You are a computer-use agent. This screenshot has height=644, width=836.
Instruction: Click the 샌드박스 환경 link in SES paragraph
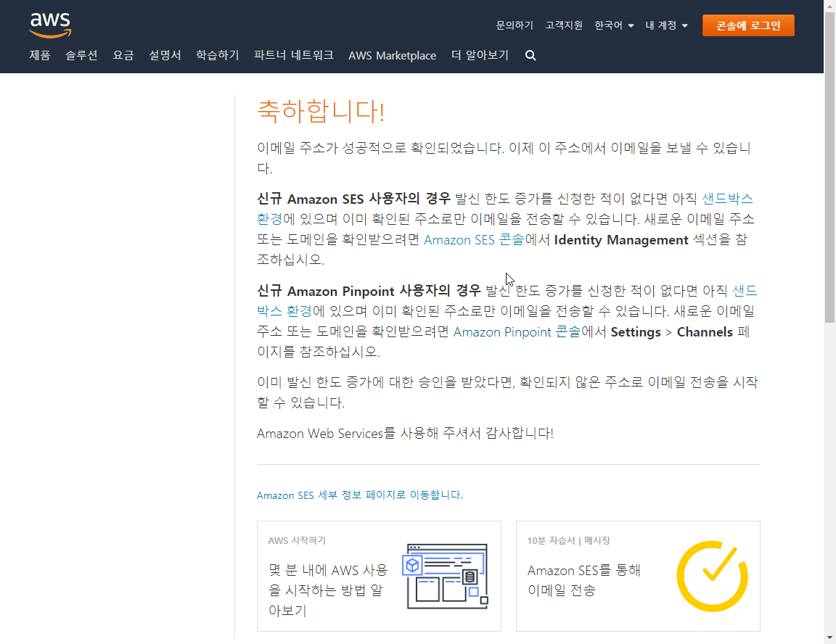[x=727, y=199]
